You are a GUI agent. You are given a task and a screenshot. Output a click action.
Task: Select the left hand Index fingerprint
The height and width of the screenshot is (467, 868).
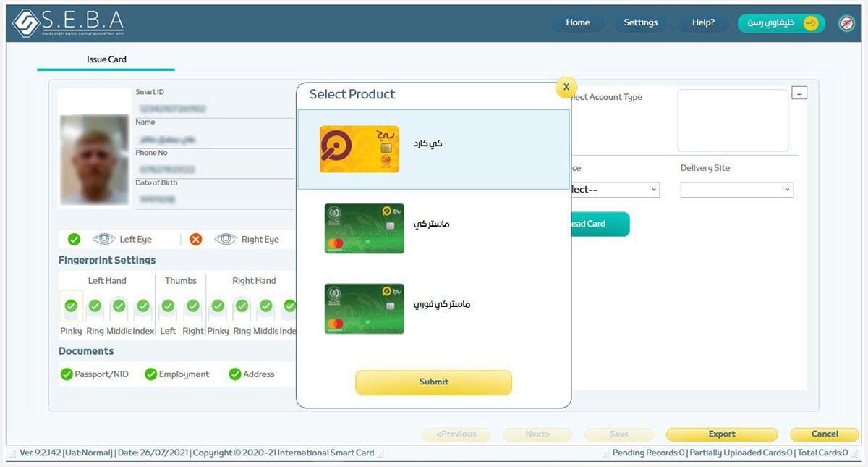click(x=142, y=306)
